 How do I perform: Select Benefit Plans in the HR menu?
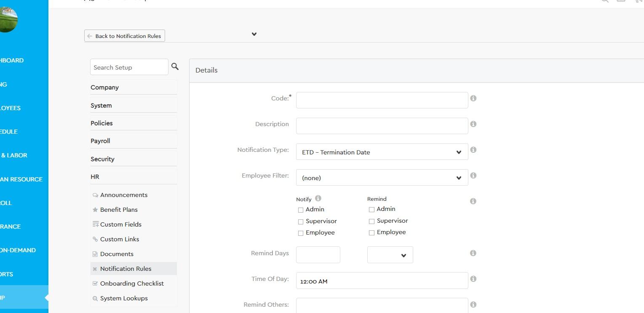click(x=119, y=210)
